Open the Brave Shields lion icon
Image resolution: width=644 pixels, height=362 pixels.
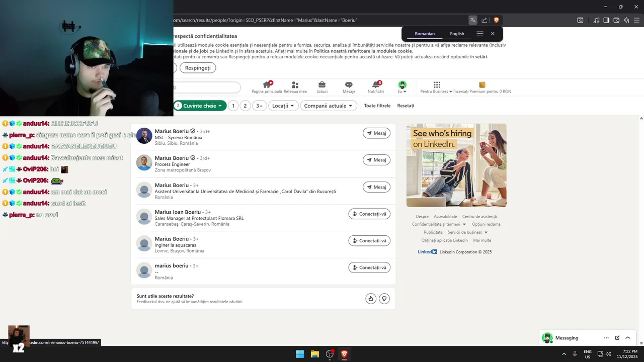point(496,20)
